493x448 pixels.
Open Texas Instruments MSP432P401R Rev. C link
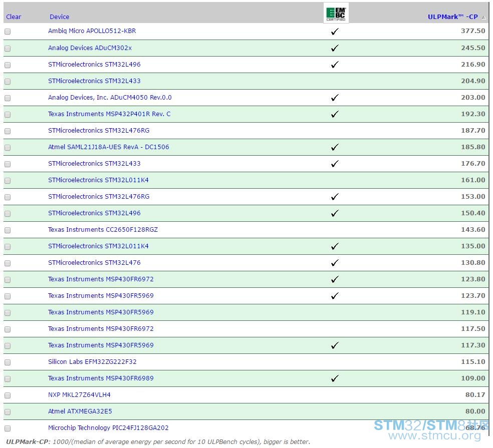[109, 114]
